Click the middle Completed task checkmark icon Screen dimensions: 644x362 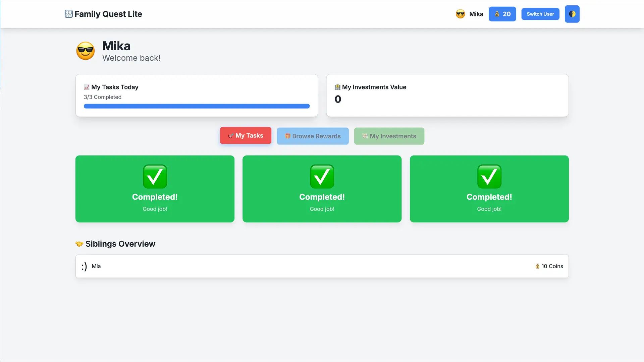pos(322,177)
